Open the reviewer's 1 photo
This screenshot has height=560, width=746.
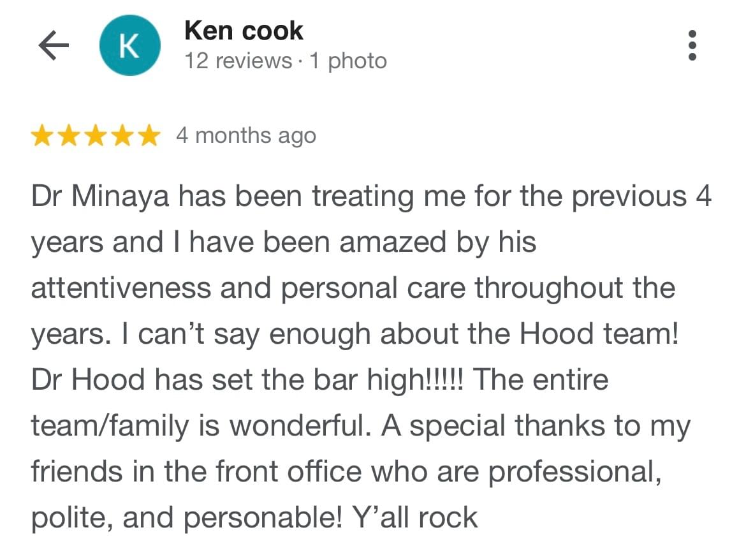(348, 61)
